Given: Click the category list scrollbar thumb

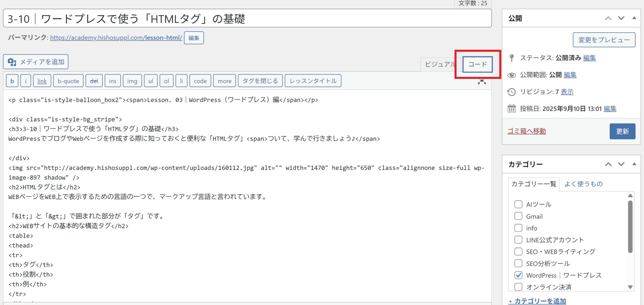Looking at the screenshot, I should pos(630,226).
